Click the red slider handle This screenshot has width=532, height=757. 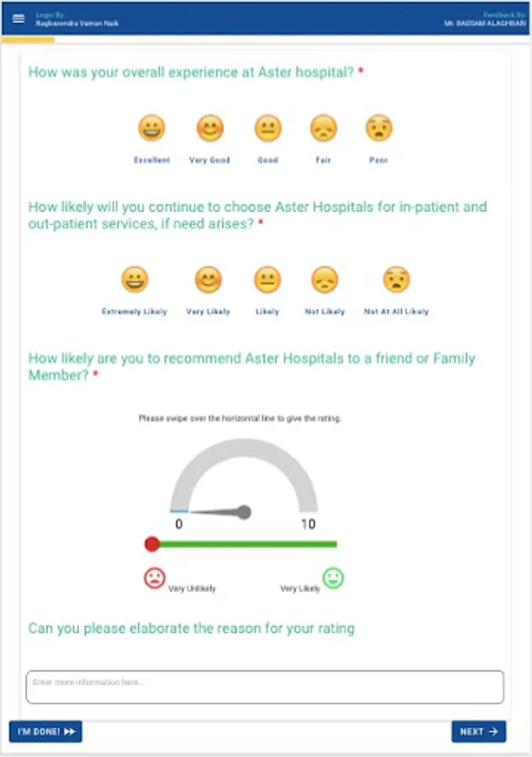(x=152, y=544)
